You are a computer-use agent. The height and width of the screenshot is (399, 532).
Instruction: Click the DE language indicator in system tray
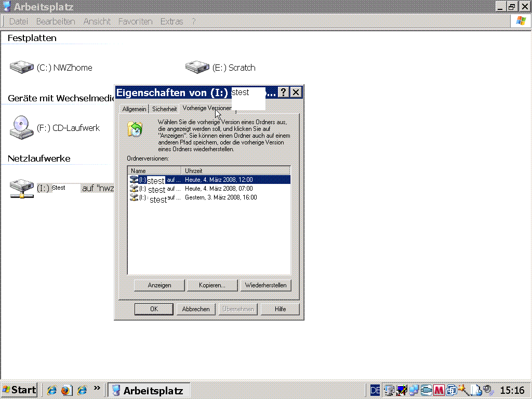click(x=375, y=390)
